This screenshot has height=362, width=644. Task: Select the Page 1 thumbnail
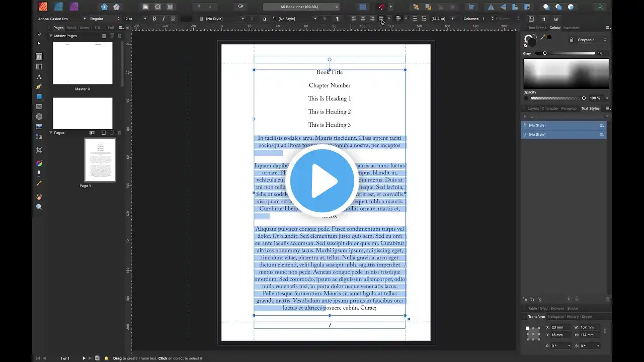coord(100,160)
